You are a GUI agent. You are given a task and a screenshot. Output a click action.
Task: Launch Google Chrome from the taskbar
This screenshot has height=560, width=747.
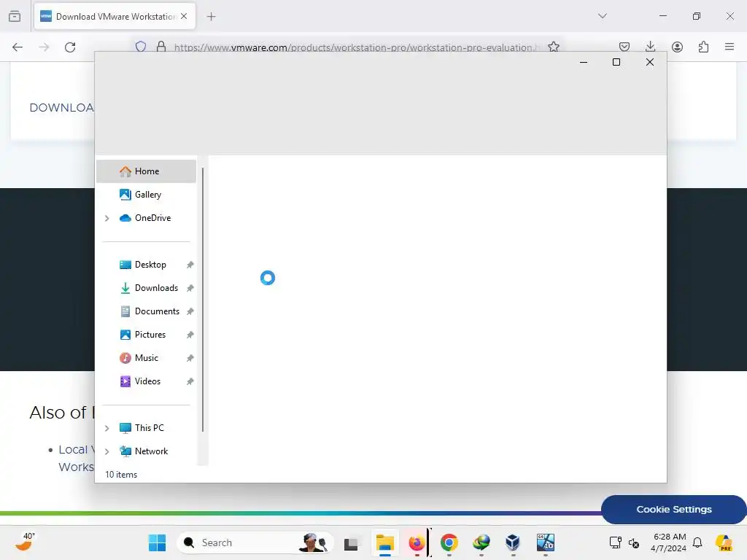click(449, 542)
